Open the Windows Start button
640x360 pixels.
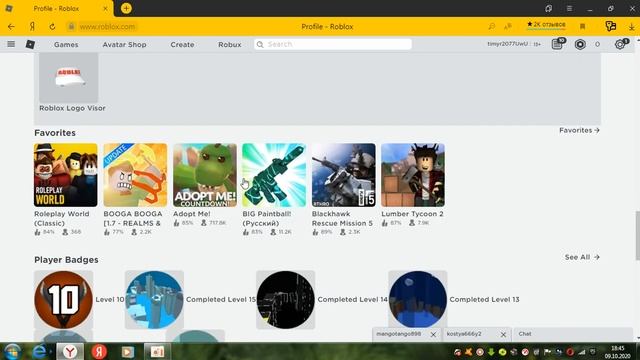pyautogui.click(x=12, y=351)
